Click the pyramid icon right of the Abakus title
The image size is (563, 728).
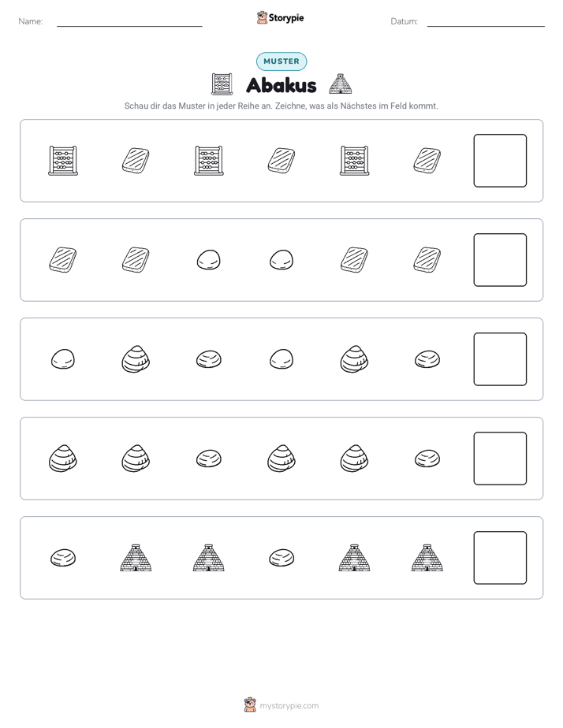340,84
